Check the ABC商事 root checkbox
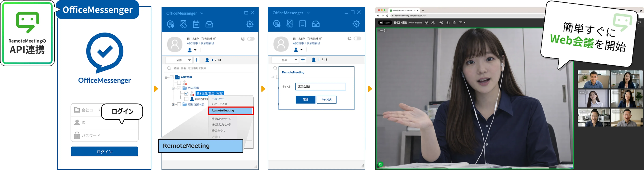 (172, 77)
